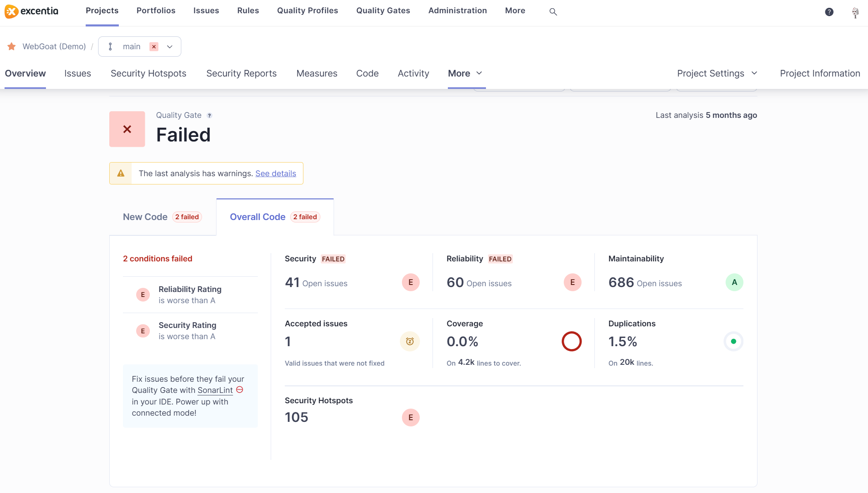The width and height of the screenshot is (868, 493).
Task: Open the user avatar menu
Action: point(855,13)
